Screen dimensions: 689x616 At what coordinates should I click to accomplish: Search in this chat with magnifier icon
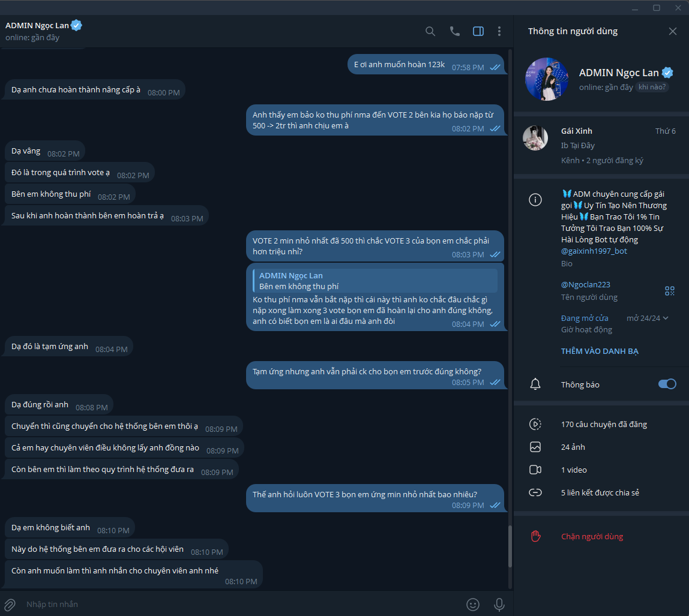pos(430,31)
